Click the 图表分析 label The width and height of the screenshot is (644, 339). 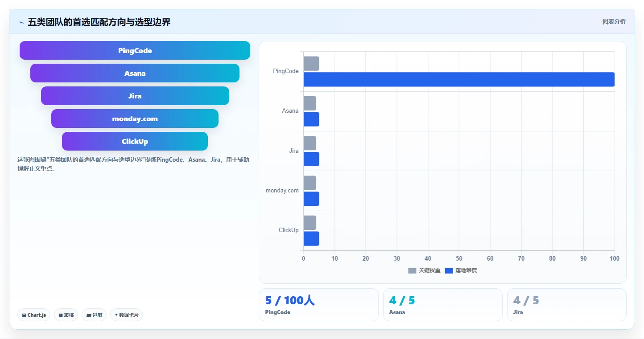click(x=614, y=21)
